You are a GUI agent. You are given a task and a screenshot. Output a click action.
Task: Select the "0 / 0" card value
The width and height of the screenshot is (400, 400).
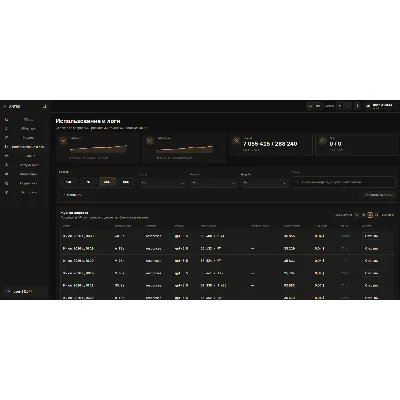[x=335, y=144]
